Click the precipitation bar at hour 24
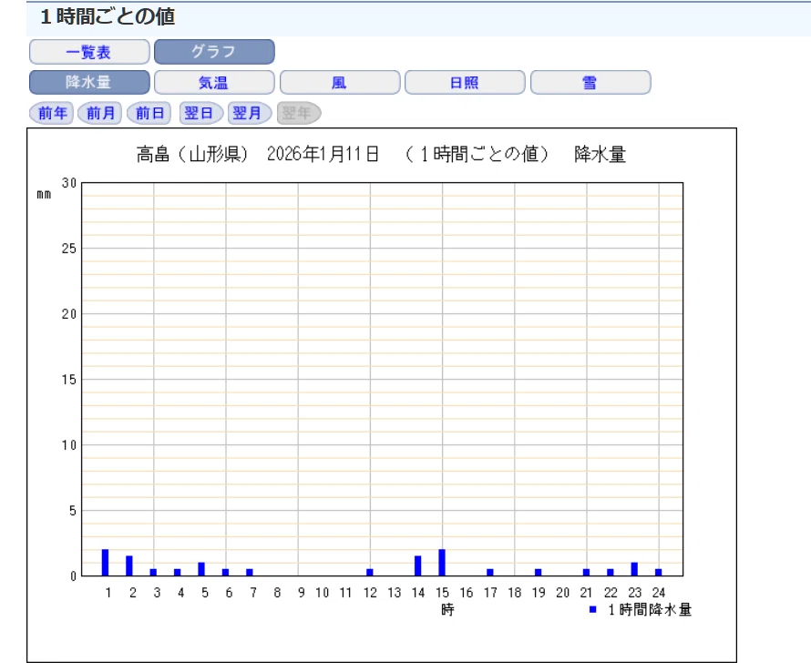 [659, 572]
